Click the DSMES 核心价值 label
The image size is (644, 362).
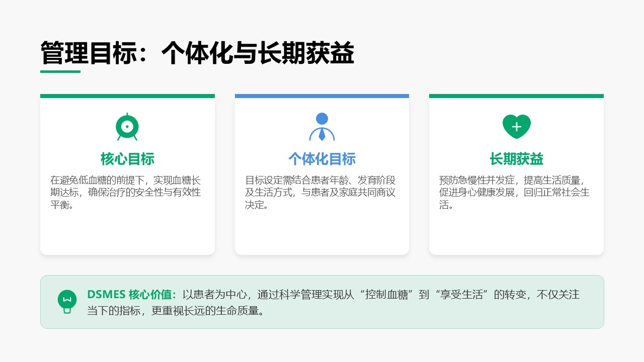point(132,295)
